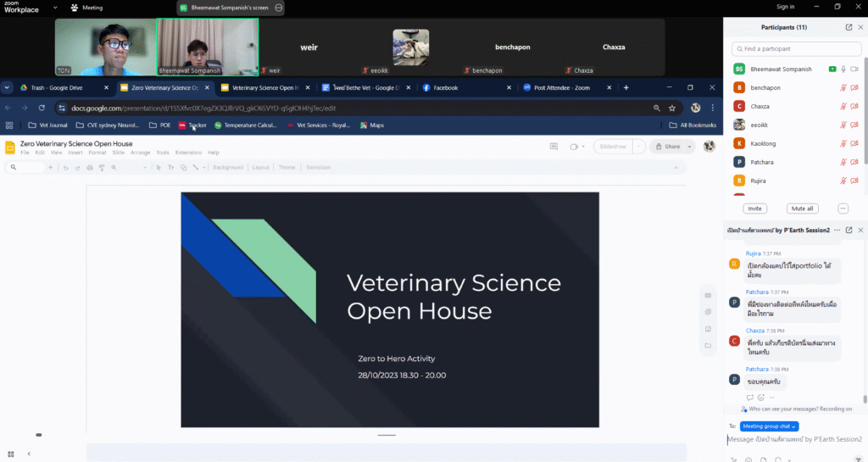Switch to Veterinary Science Open House tab
868x462 pixels.
pyautogui.click(x=265, y=87)
